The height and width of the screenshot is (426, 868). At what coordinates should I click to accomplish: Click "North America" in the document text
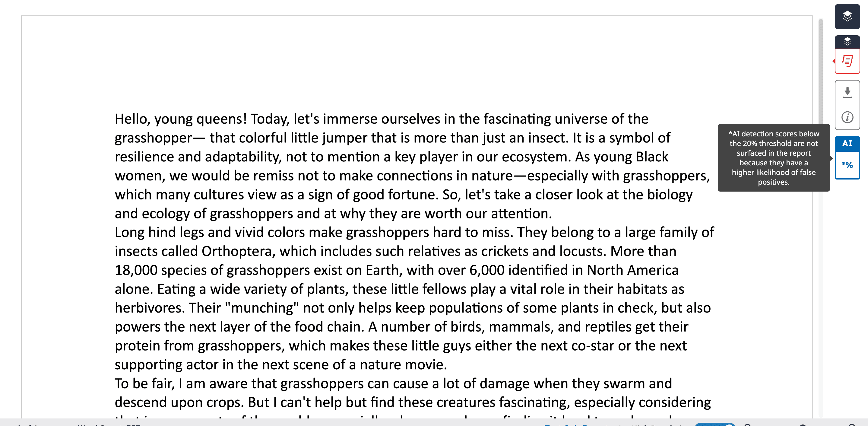click(x=632, y=270)
